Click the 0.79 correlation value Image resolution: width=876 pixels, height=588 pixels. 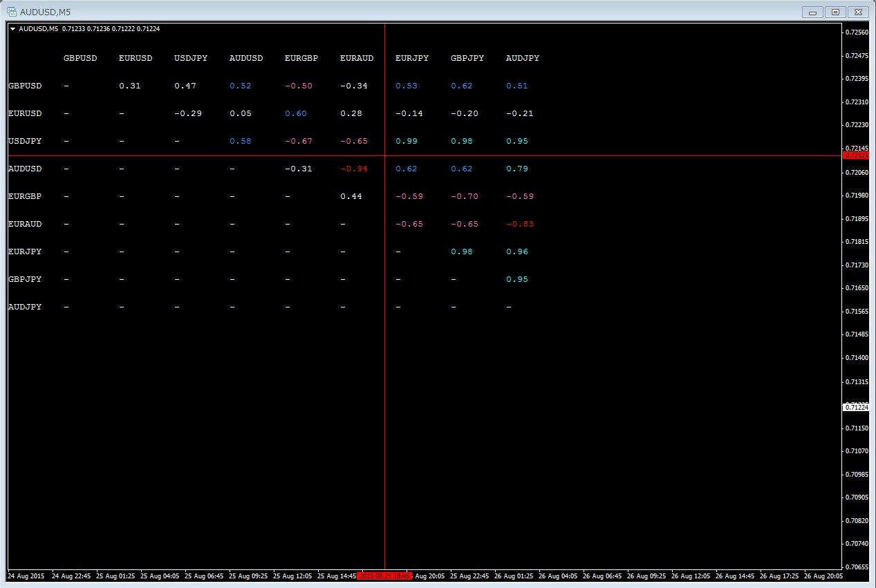517,169
